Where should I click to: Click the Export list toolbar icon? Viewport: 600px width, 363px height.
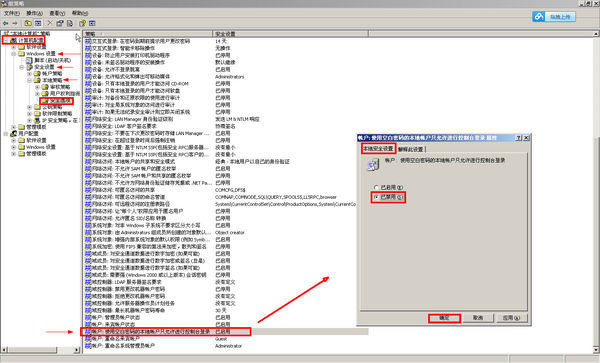[70, 23]
